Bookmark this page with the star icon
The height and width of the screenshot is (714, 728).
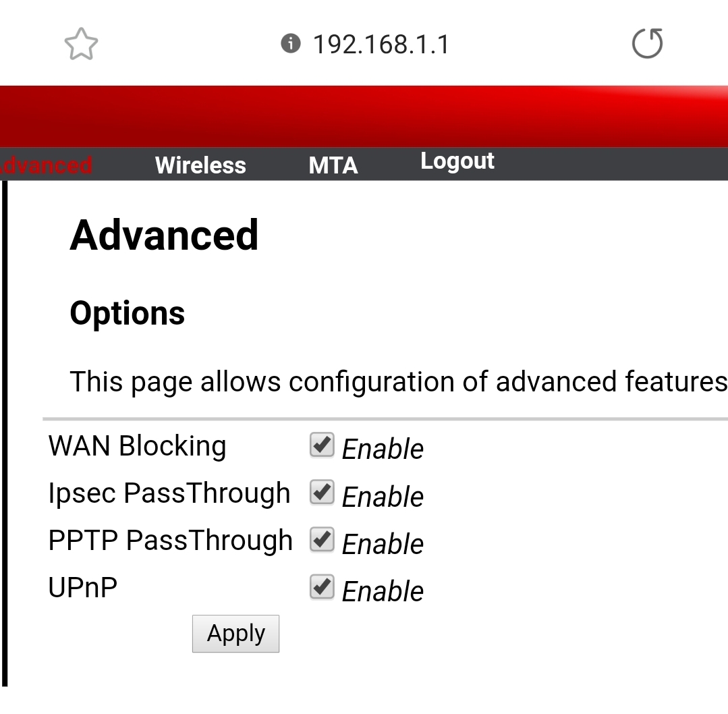(81, 45)
